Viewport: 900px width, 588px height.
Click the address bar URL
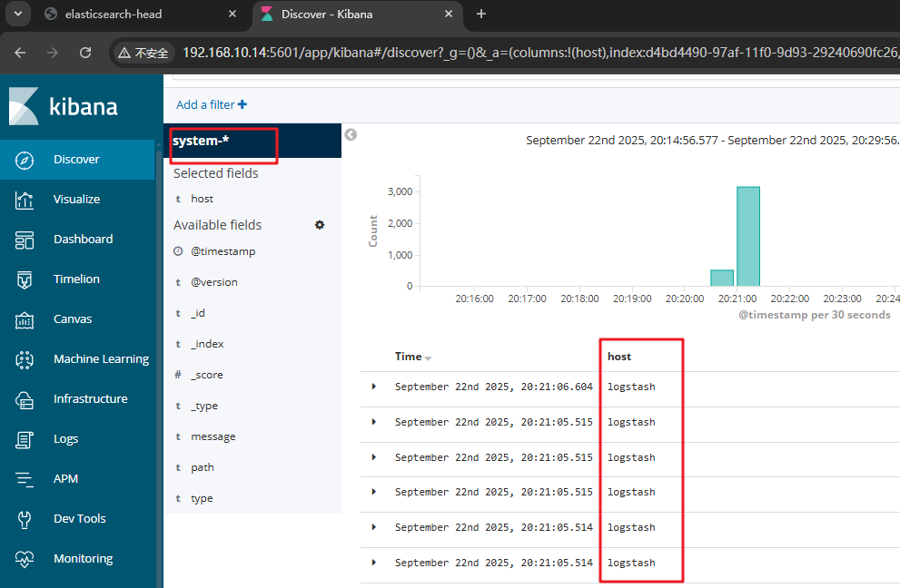point(539,53)
